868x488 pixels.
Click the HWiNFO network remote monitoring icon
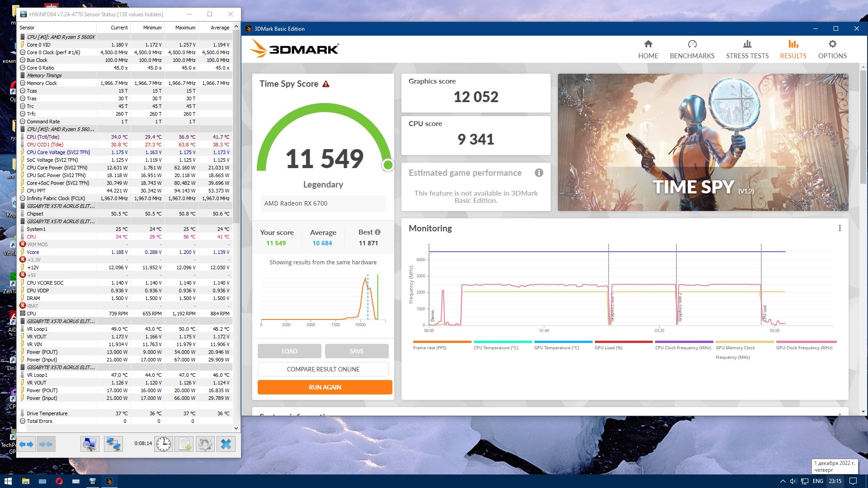pyautogui.click(x=113, y=444)
